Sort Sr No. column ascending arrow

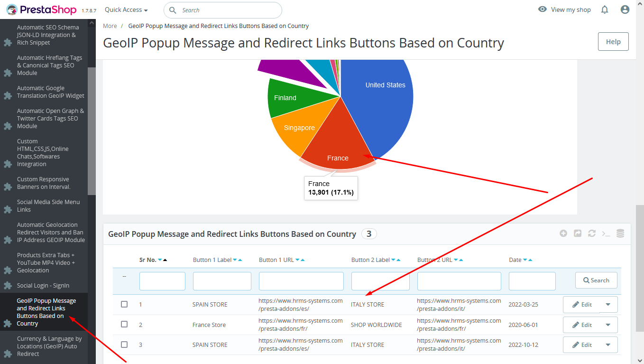click(165, 260)
